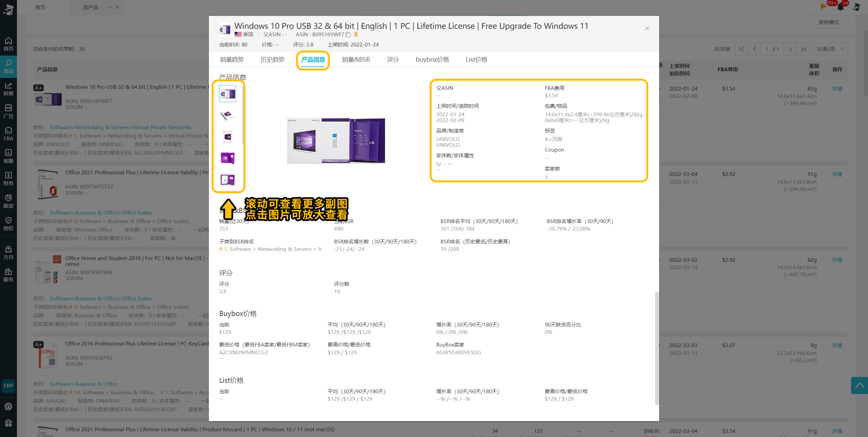Screen dimensions: 868x437
Task: Open the 客服 customer service sidebar icon
Action: click(8, 156)
